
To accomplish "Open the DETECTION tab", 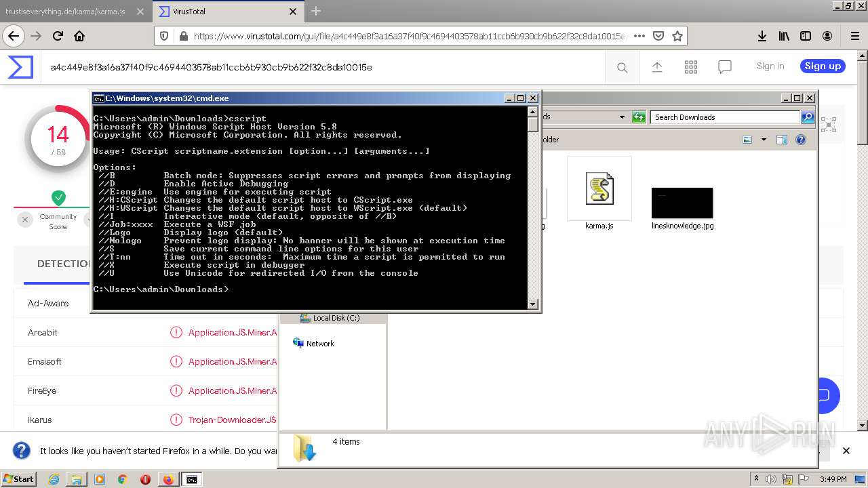I will pos(64,264).
